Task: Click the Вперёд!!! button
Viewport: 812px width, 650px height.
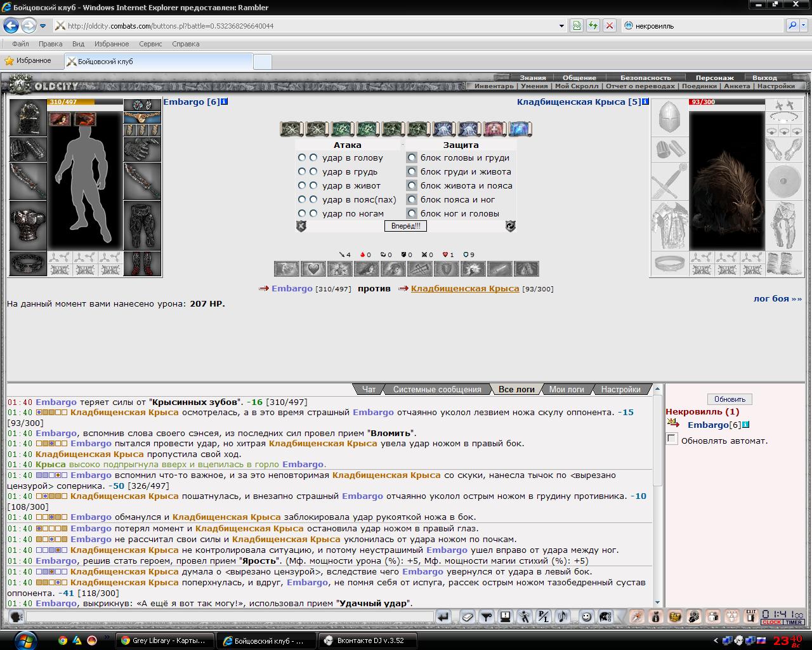Action: 405,226
